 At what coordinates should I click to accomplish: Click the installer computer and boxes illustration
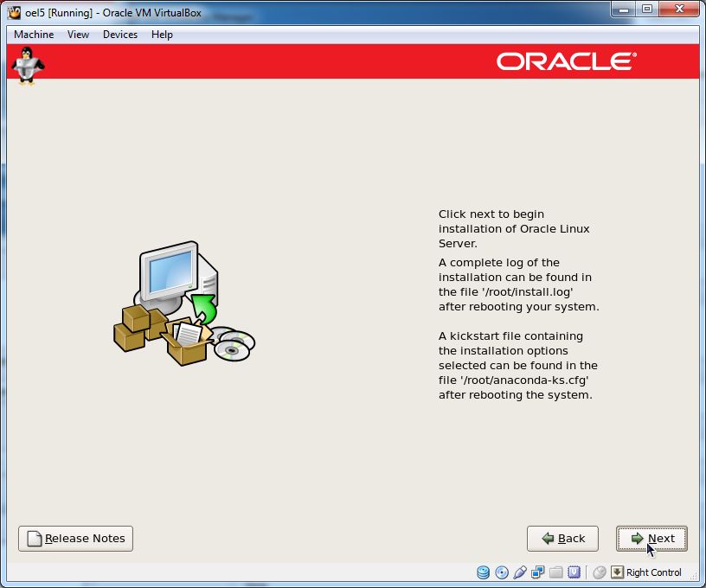pyautogui.click(x=184, y=304)
